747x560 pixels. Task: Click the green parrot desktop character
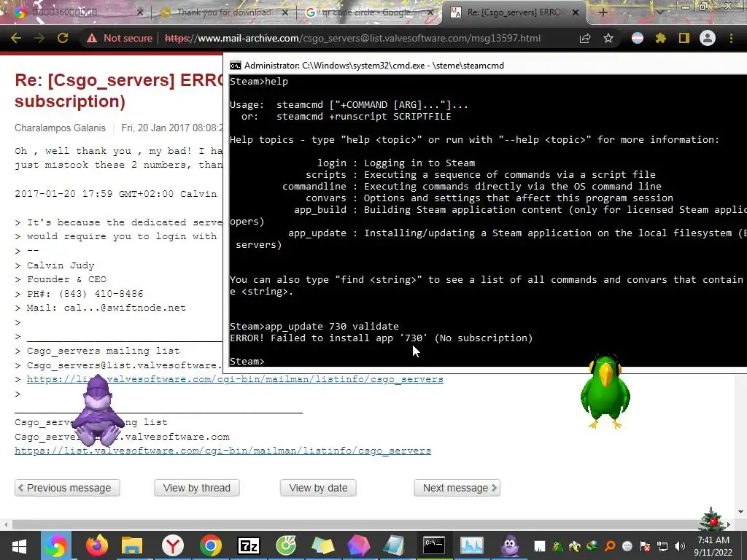coord(605,392)
